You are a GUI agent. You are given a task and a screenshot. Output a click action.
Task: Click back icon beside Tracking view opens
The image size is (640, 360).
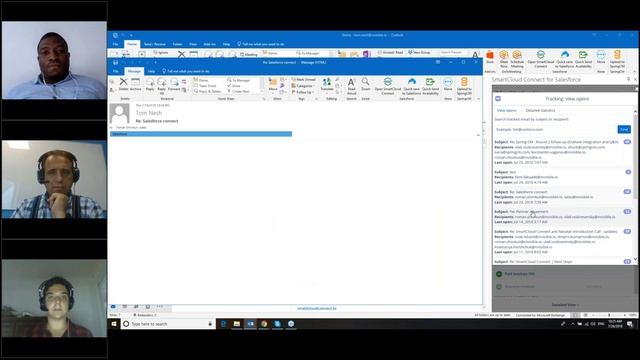tap(498, 99)
